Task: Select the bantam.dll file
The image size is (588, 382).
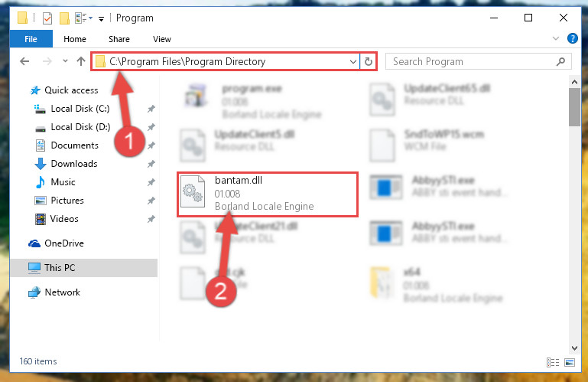Action: coord(268,194)
